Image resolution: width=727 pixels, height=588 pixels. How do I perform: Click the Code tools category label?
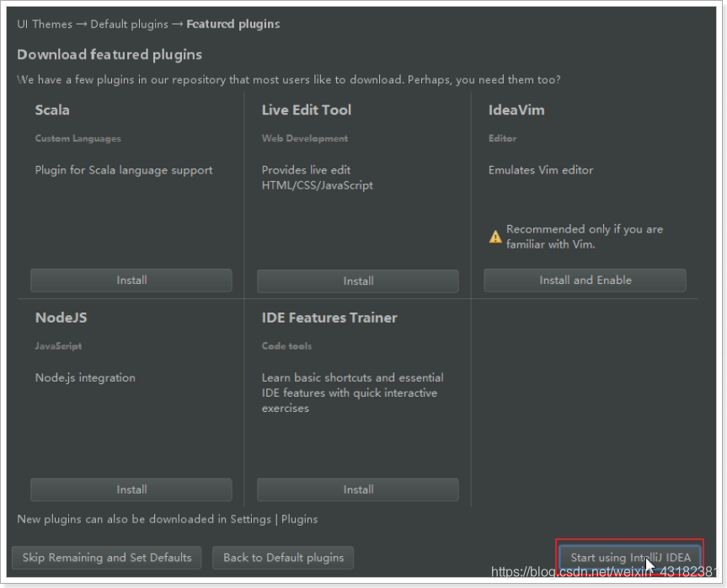point(286,346)
